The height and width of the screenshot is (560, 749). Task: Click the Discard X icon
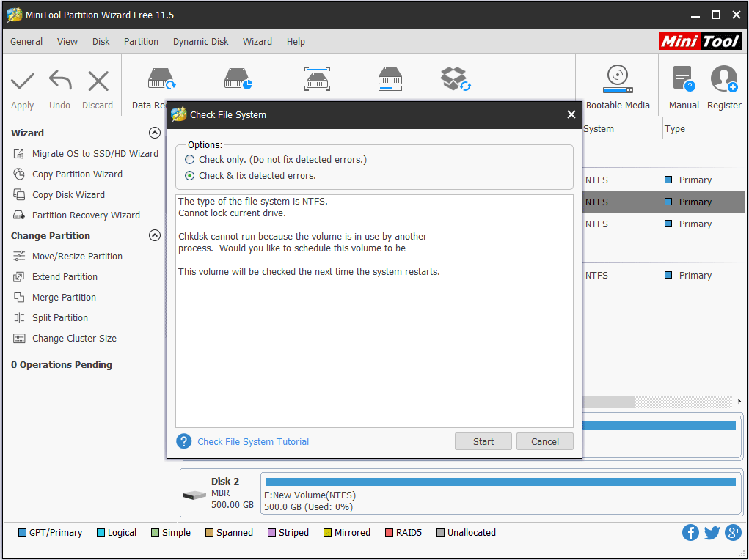pos(98,81)
